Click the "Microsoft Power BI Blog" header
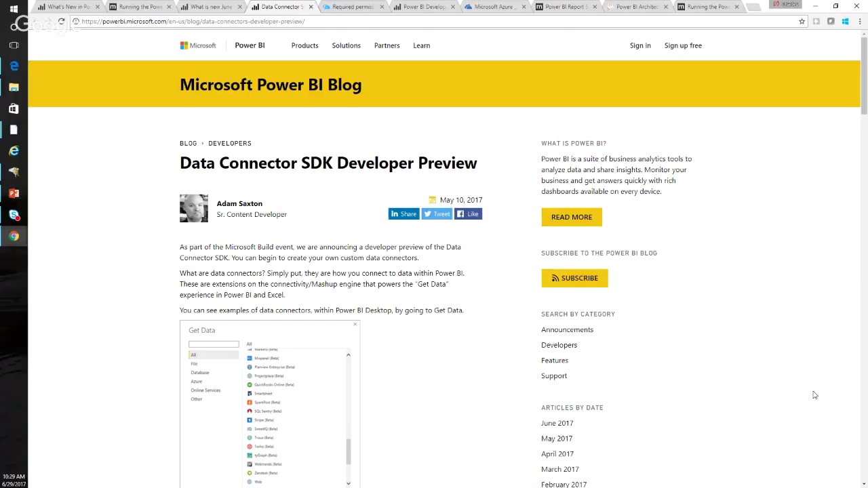The width and height of the screenshot is (868, 488). 271,85
